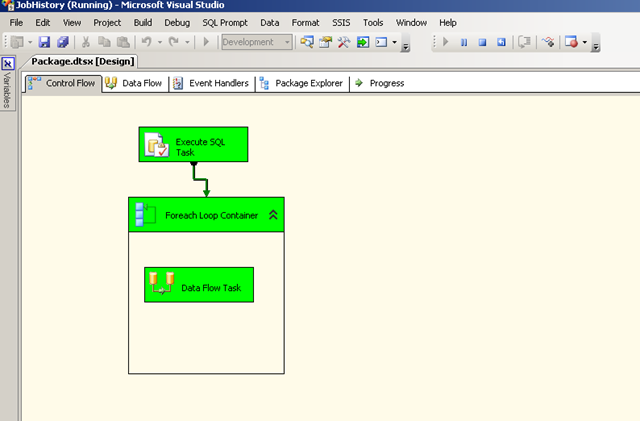Screen dimensions: 640x421
Task: Open the Format menu
Action: click(305, 23)
